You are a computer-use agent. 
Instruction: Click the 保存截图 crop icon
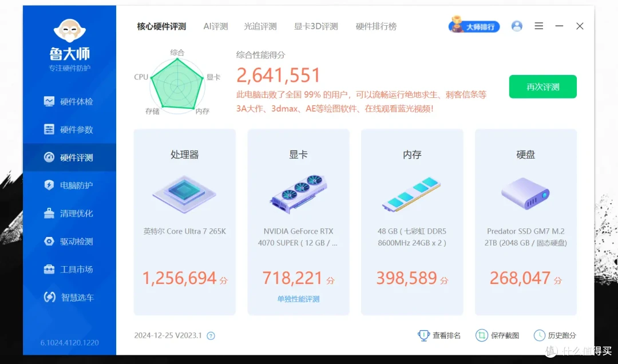[x=481, y=335]
